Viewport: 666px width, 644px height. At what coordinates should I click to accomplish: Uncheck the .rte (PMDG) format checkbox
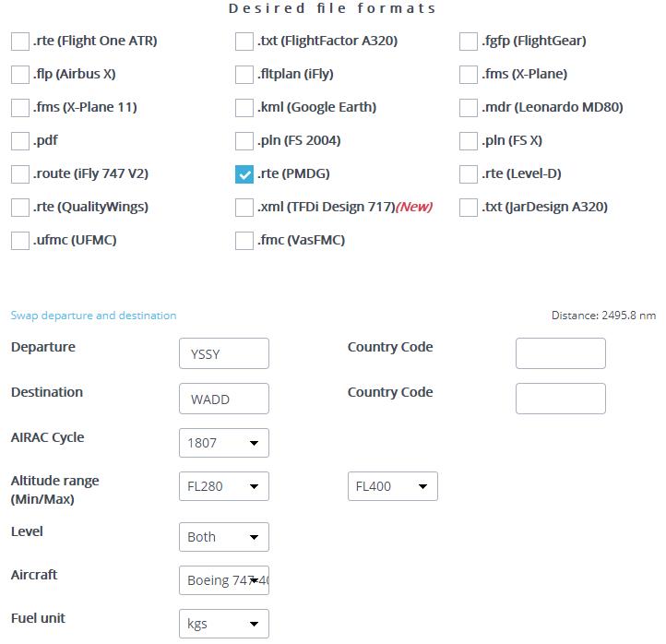[x=244, y=174]
